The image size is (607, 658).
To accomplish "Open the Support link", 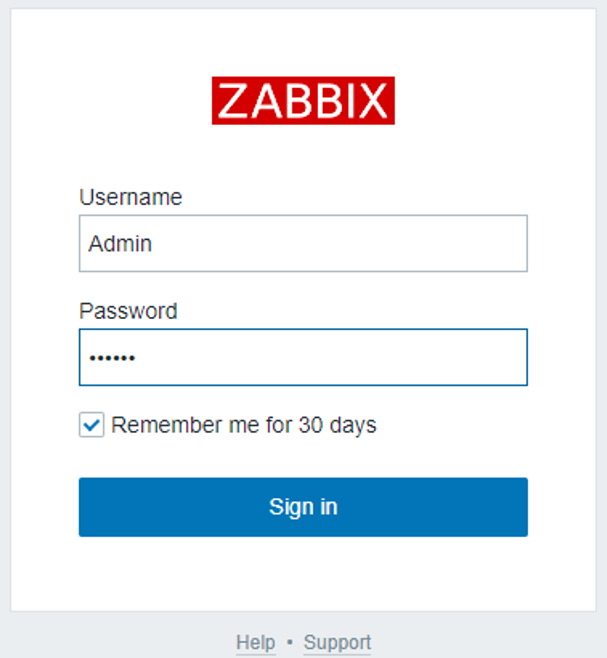I will (x=337, y=642).
